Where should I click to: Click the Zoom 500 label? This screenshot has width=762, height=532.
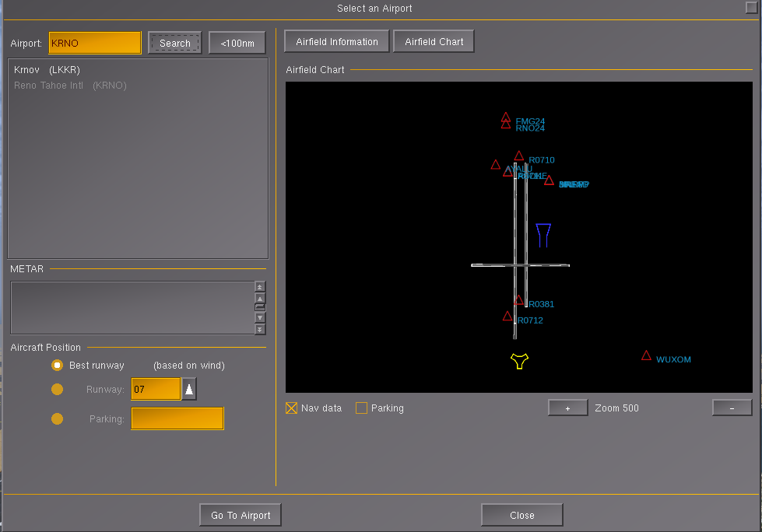click(616, 408)
